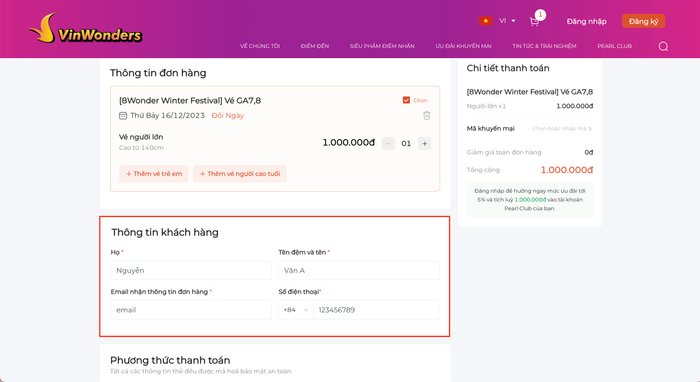Decrease adult ticket quantity with minus
700x382 pixels.
tap(388, 144)
